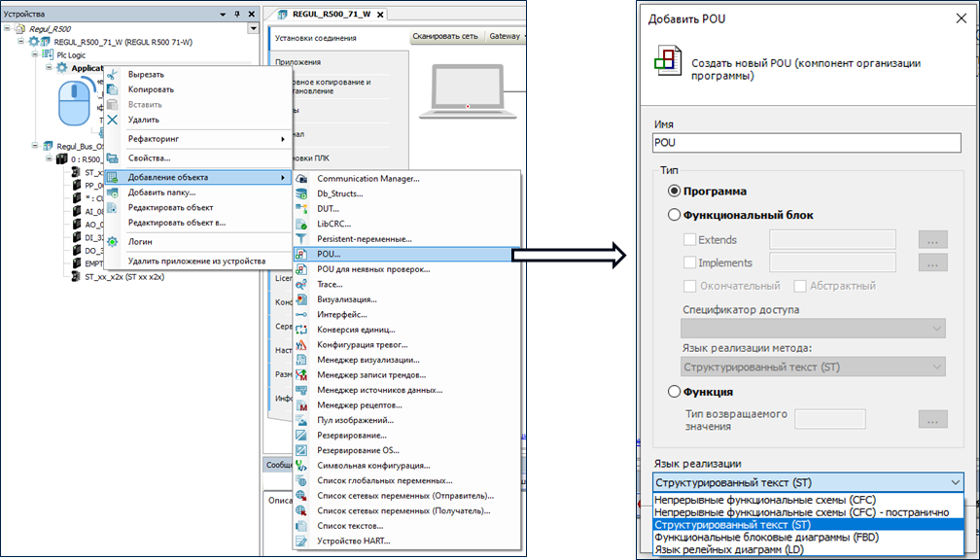The image size is (980, 560).
Task: Choose the Функция radio button
Action: coord(675,392)
